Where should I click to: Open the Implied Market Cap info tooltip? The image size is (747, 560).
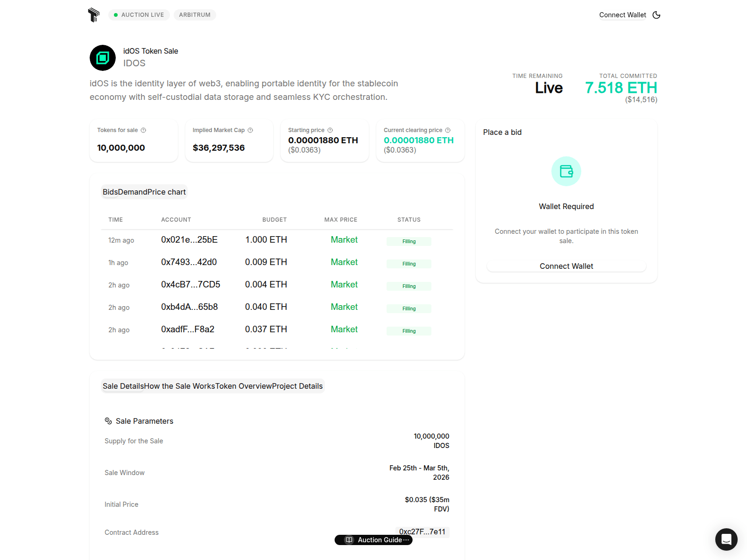[250, 130]
